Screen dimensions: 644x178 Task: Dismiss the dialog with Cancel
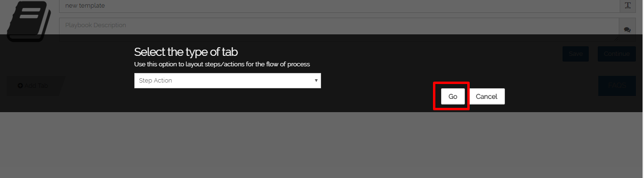[487, 96]
